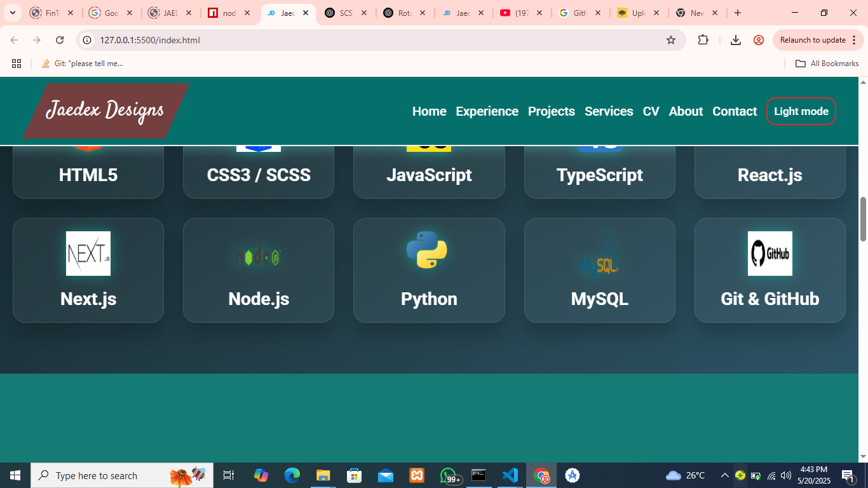
Task: Click the TypeScript card label
Action: click(x=600, y=175)
